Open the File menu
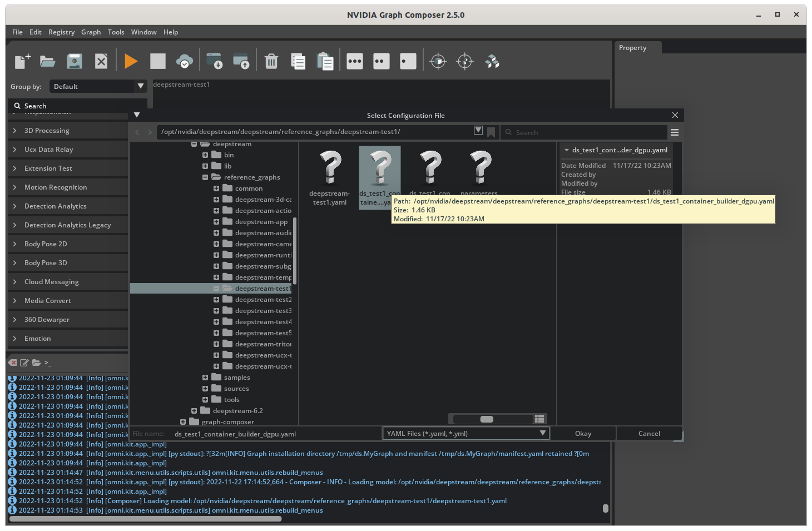 17,32
